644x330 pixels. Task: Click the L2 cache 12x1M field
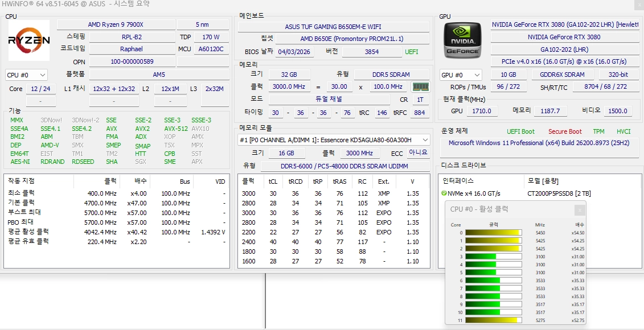[x=170, y=89]
